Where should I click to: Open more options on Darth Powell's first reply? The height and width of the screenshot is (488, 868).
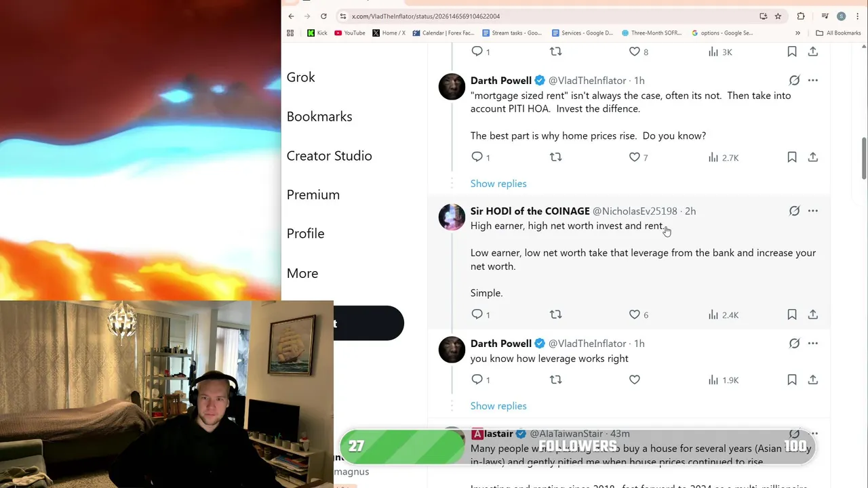(812, 80)
